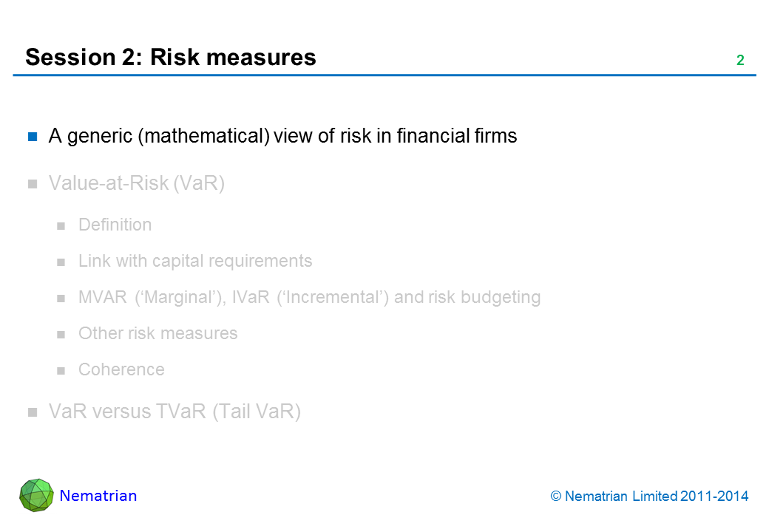The image size is (769, 532).
Task: Click the bullet beside the MVAR line
Action: [x=61, y=298]
